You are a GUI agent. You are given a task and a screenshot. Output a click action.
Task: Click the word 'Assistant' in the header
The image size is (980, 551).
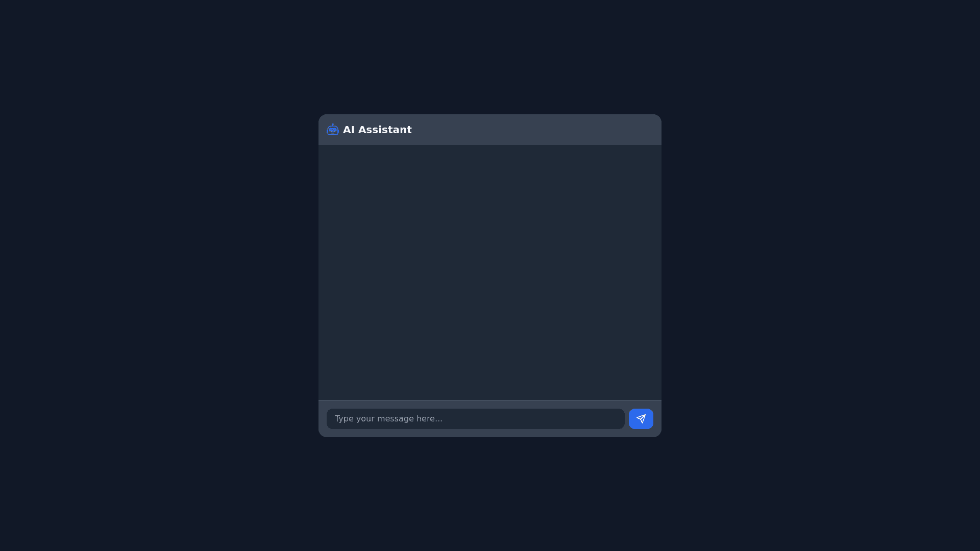click(x=385, y=130)
